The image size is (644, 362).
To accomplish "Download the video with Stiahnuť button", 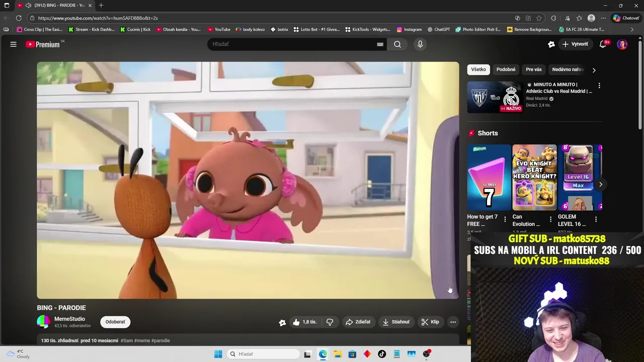I will click(396, 322).
